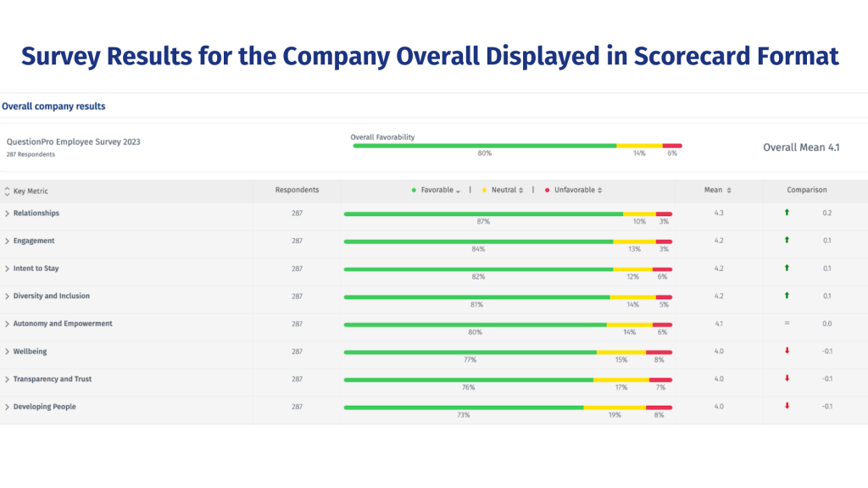The image size is (868, 488).
Task: Click the 287 Respondents subtitle
Action: coord(31,154)
